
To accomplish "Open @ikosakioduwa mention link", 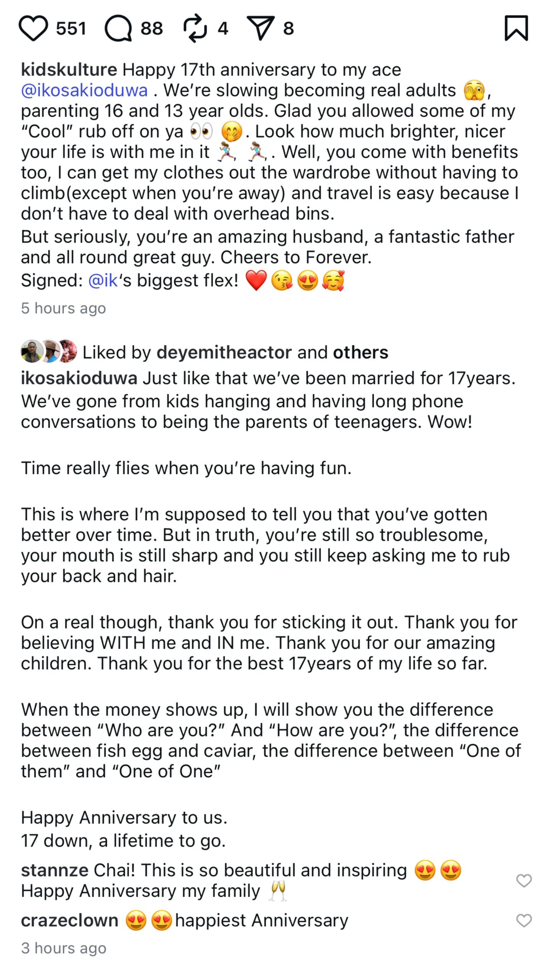I will point(84,91).
